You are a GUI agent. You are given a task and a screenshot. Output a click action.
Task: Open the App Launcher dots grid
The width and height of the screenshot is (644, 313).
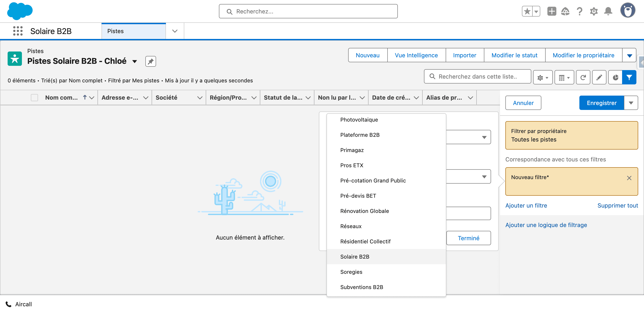point(18,31)
